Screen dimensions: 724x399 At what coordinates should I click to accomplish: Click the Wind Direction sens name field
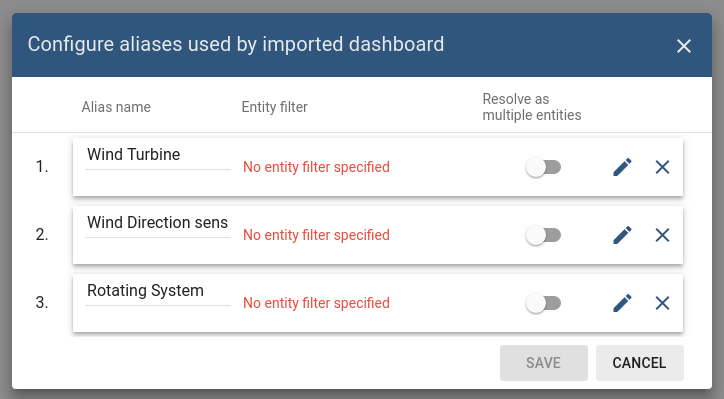click(x=158, y=223)
